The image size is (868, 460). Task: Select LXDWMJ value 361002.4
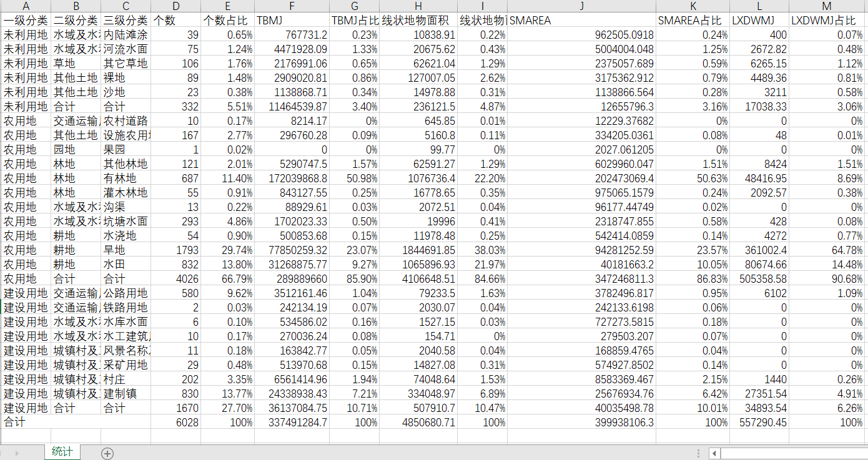(x=759, y=250)
